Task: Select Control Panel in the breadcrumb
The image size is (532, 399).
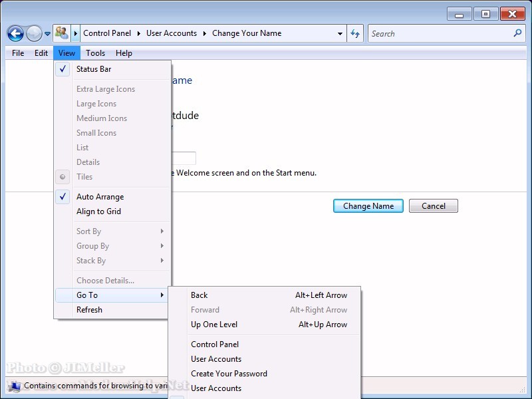Action: tap(107, 33)
